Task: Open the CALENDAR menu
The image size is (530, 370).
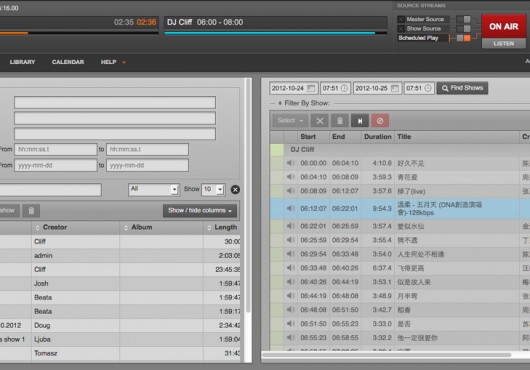Action: 68,62
